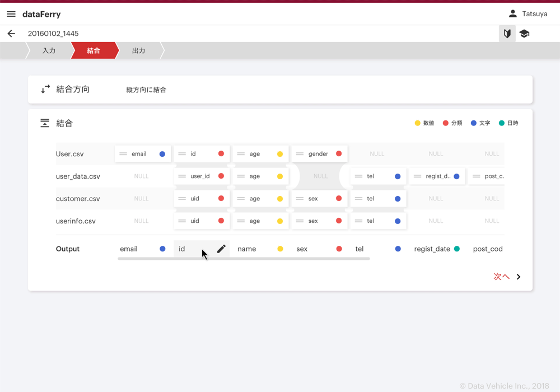This screenshot has height=392, width=560.
Task: Click the uid chip in userinfo.csv row
Action: click(202, 221)
